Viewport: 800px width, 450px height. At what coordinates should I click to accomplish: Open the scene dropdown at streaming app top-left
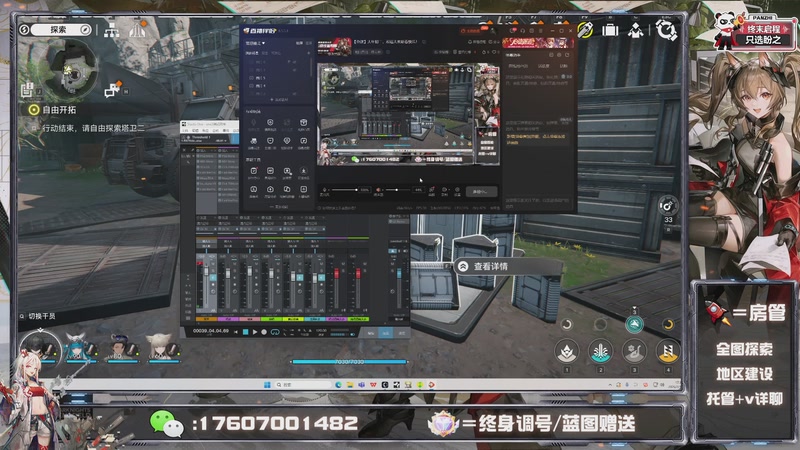[256, 43]
